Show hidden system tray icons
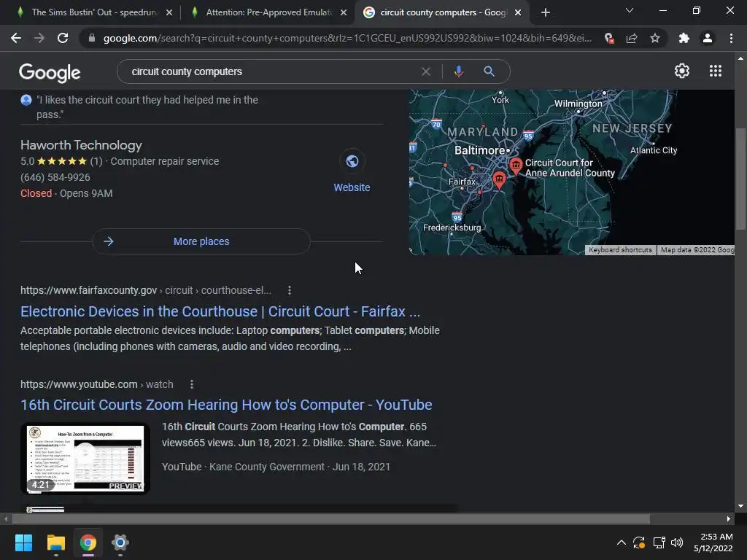This screenshot has height=560, width=747. (x=622, y=542)
